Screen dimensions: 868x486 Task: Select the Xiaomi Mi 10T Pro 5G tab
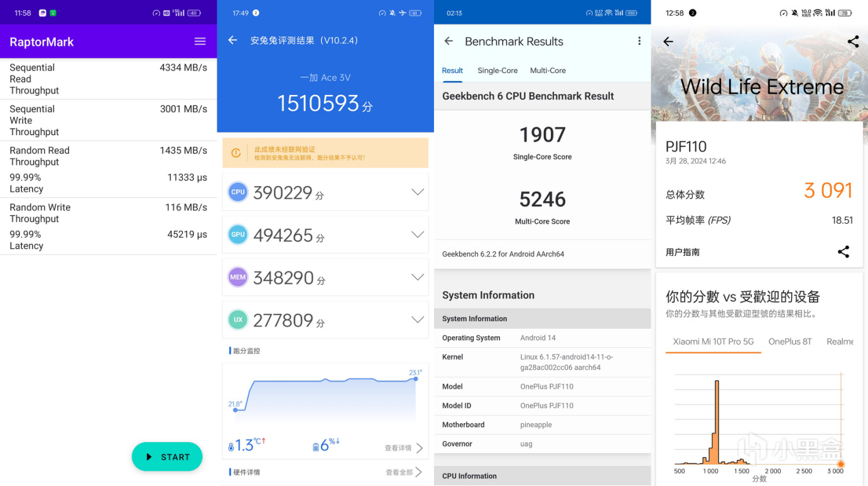click(x=713, y=341)
